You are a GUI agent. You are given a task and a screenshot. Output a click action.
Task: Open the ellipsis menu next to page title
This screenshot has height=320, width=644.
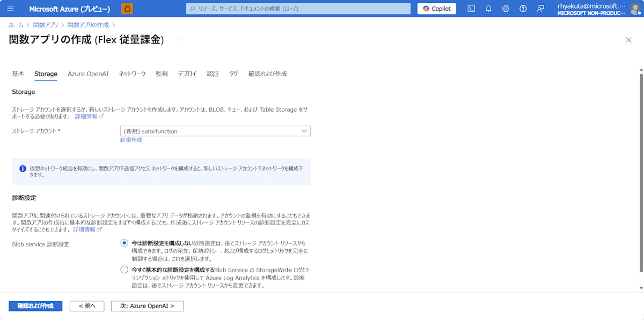coord(178,40)
